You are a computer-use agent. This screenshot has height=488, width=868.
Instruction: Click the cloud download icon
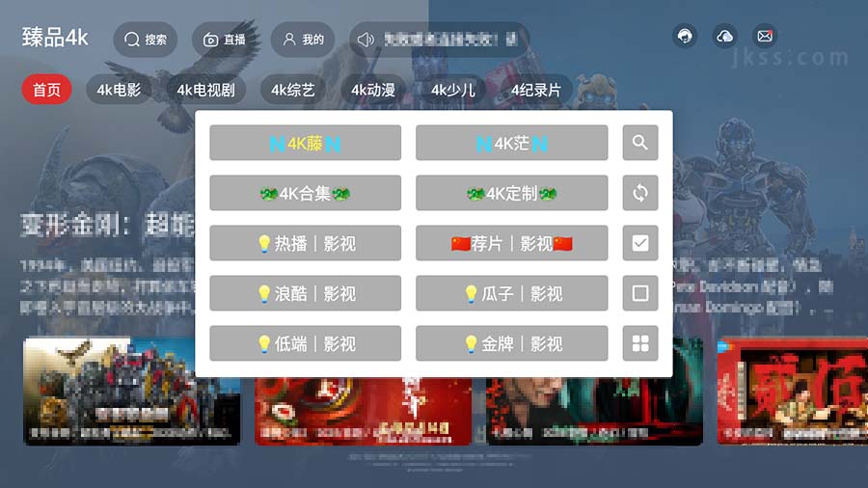[x=724, y=37]
